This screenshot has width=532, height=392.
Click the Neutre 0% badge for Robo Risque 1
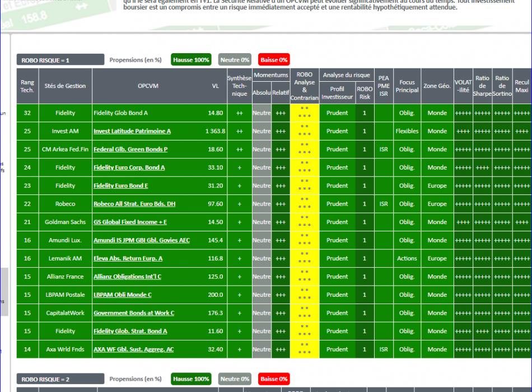click(235, 60)
